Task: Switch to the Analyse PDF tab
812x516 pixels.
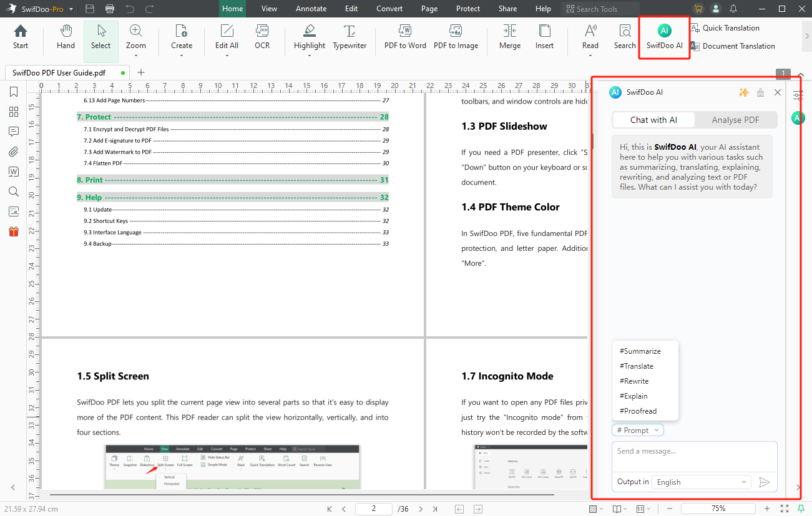Action: tap(736, 120)
